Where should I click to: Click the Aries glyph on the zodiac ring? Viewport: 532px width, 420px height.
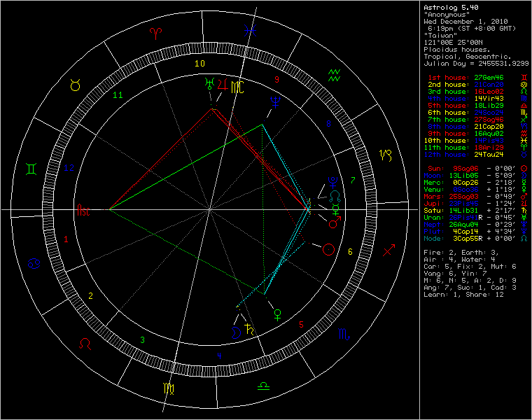click(x=155, y=33)
